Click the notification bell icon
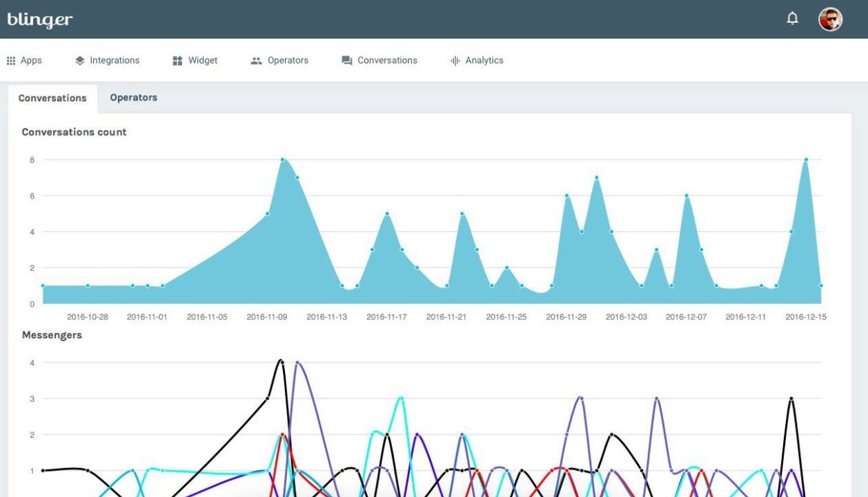Screen dimensions: 868x497 click(792, 19)
